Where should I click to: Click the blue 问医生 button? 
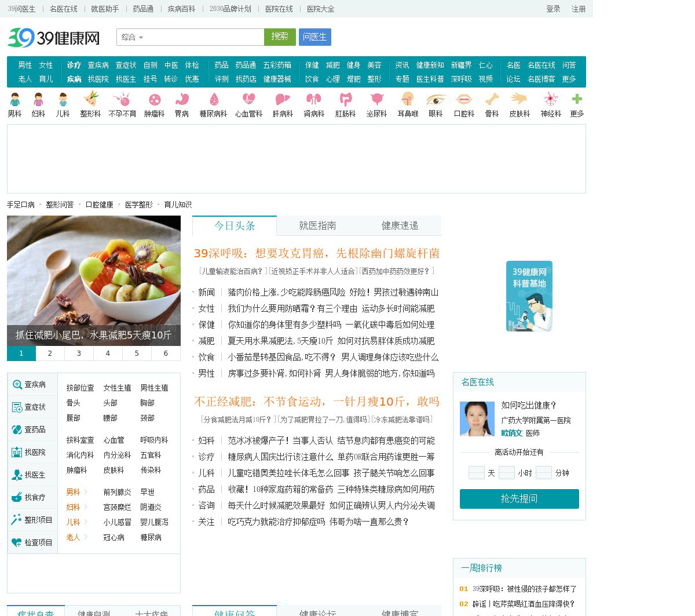coord(315,37)
